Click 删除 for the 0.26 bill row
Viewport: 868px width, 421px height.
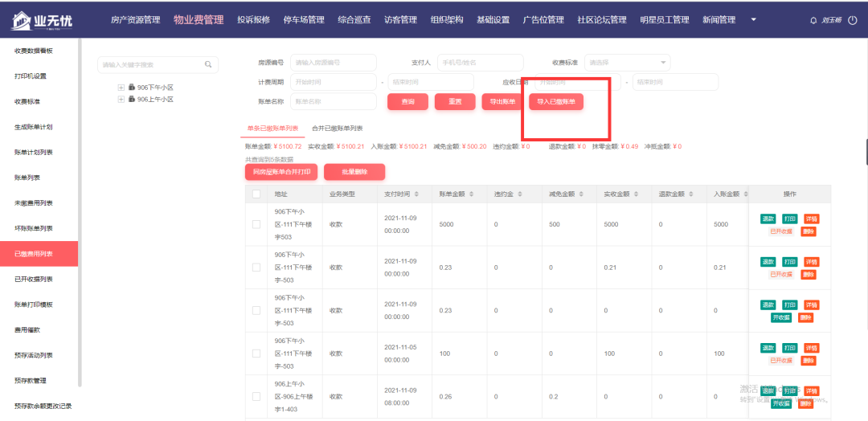click(806, 404)
